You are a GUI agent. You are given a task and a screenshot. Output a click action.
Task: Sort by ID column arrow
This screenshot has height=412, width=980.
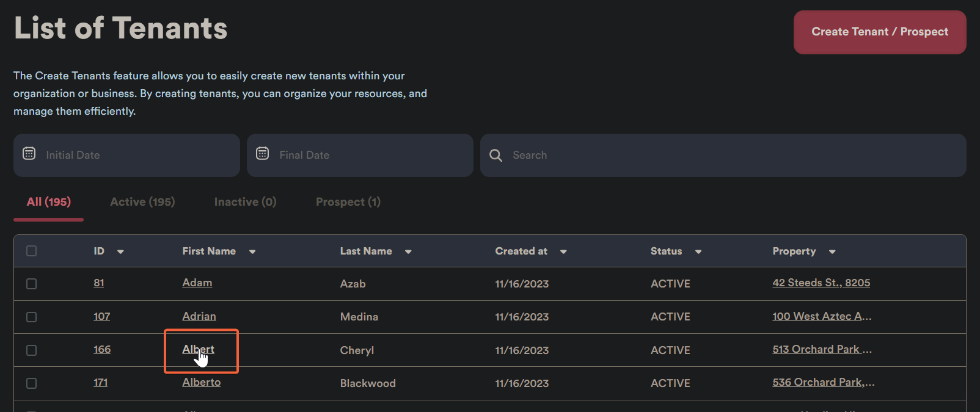click(x=120, y=251)
